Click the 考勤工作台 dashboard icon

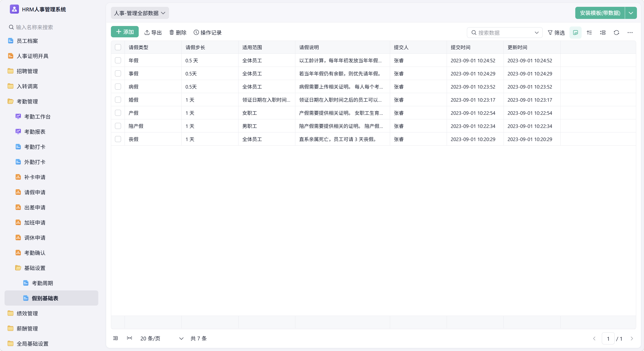click(18, 116)
